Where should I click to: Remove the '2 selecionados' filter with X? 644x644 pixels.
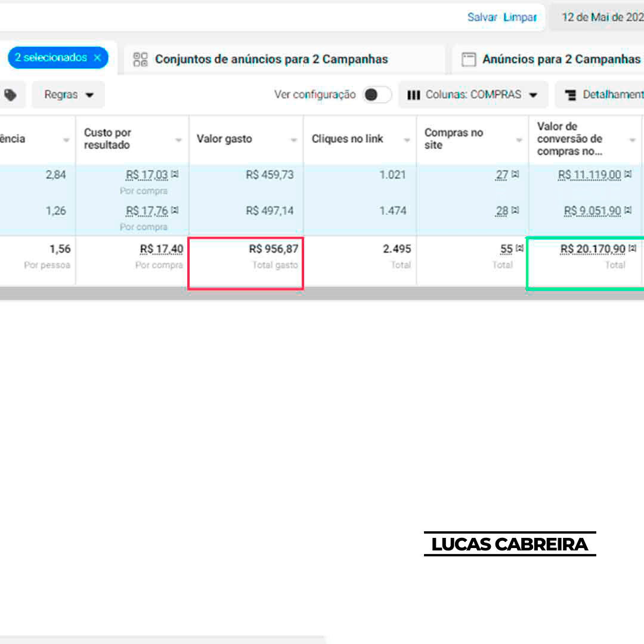pyautogui.click(x=98, y=58)
